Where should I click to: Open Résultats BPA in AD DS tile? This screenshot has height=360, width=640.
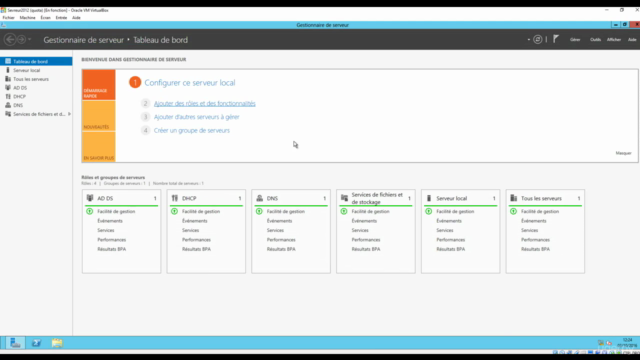(111, 249)
